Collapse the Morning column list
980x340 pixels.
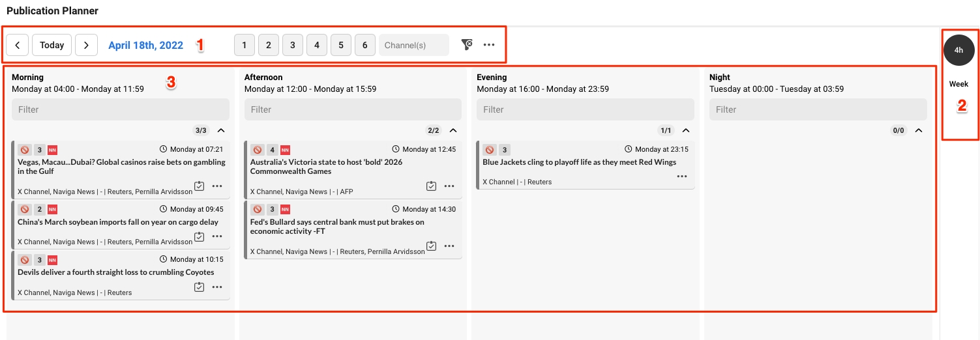pyautogui.click(x=221, y=130)
